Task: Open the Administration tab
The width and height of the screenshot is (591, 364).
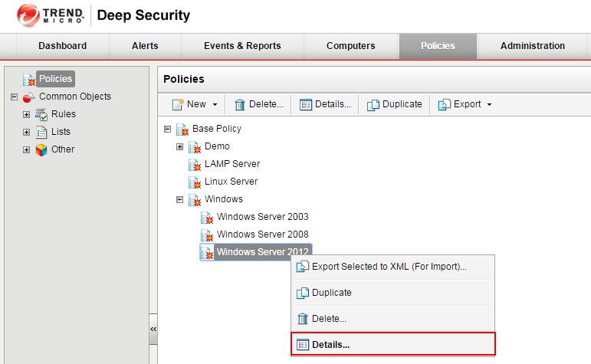Action: [533, 46]
